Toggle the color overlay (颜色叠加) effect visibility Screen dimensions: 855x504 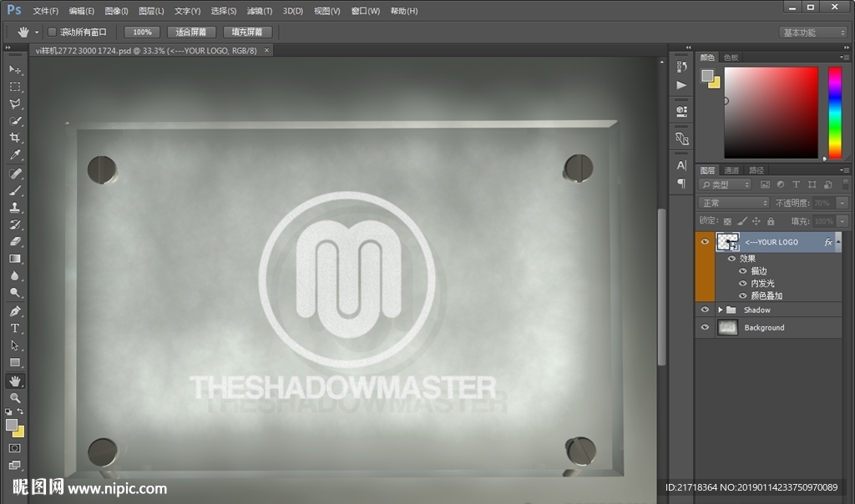click(x=742, y=296)
